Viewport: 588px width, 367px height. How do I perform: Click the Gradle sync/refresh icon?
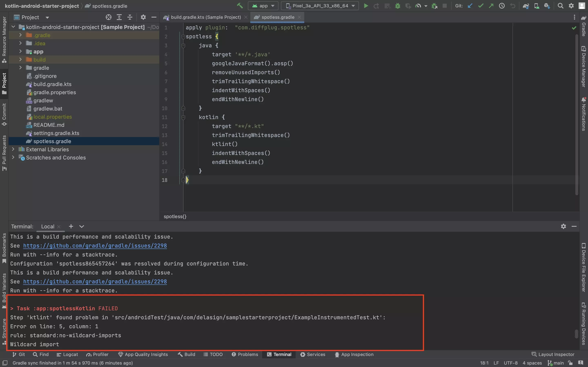pyautogui.click(x=525, y=6)
